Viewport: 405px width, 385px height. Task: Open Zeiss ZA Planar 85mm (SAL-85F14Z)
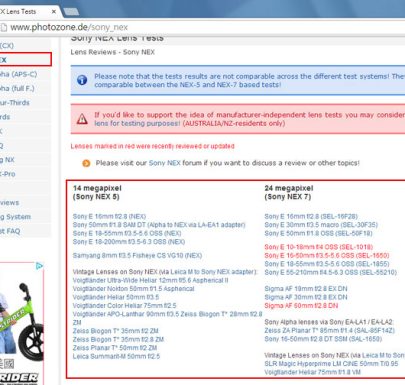[330, 331]
